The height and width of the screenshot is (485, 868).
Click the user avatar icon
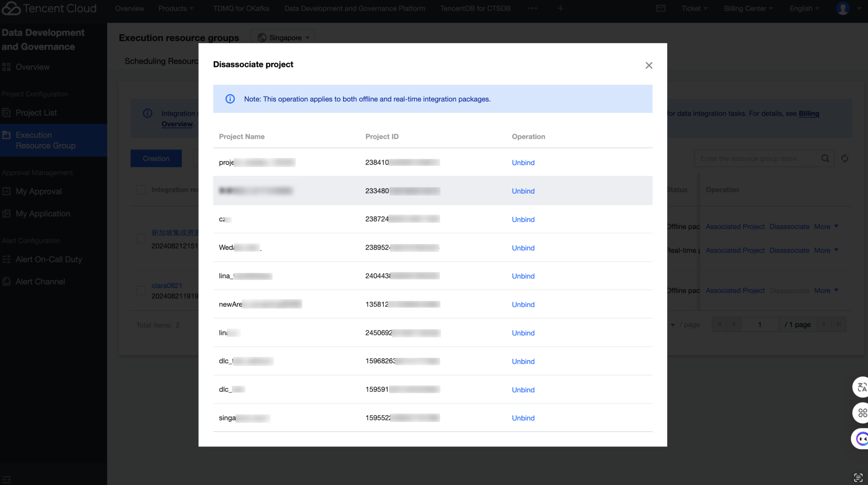tap(843, 8)
